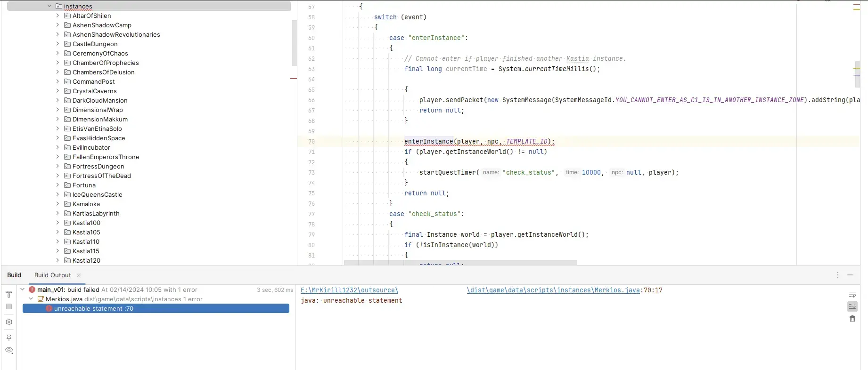Toggle scroll to end of build output
The width and height of the screenshot is (868, 370).
pyautogui.click(x=852, y=306)
